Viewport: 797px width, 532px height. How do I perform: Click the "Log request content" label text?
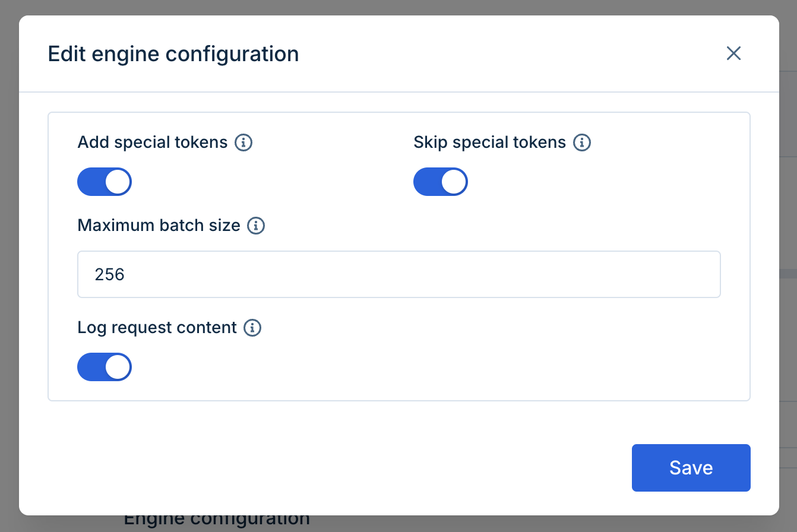point(157,328)
